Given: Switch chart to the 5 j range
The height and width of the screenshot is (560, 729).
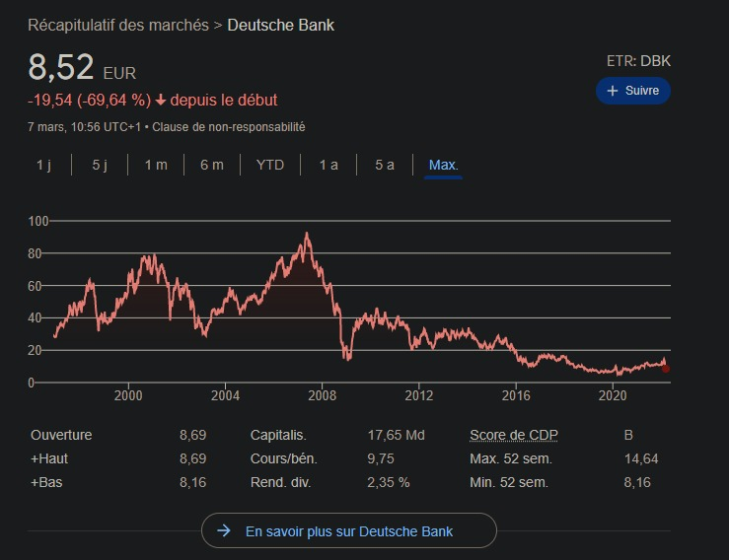Looking at the screenshot, I should point(100,165).
